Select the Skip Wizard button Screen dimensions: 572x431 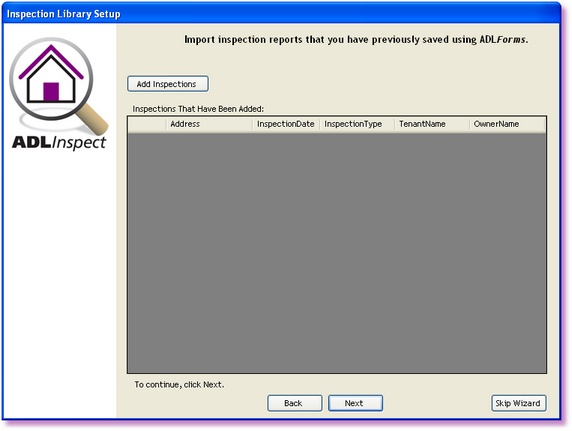518,403
